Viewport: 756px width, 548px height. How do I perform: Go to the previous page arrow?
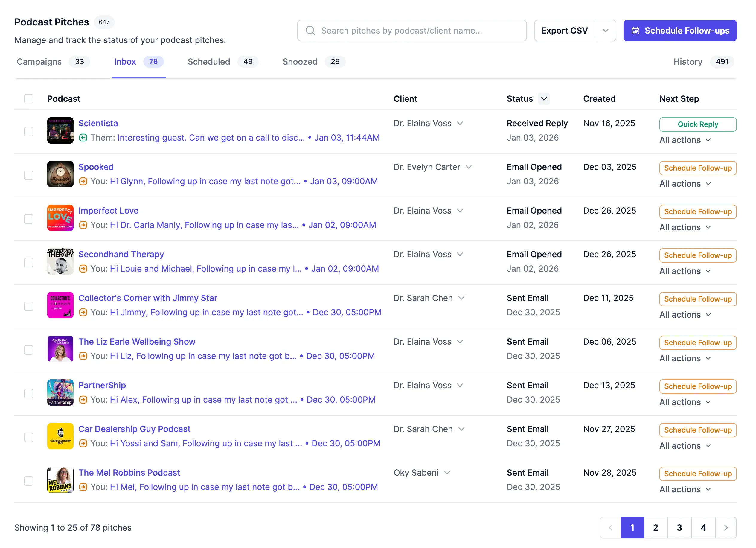(x=611, y=528)
